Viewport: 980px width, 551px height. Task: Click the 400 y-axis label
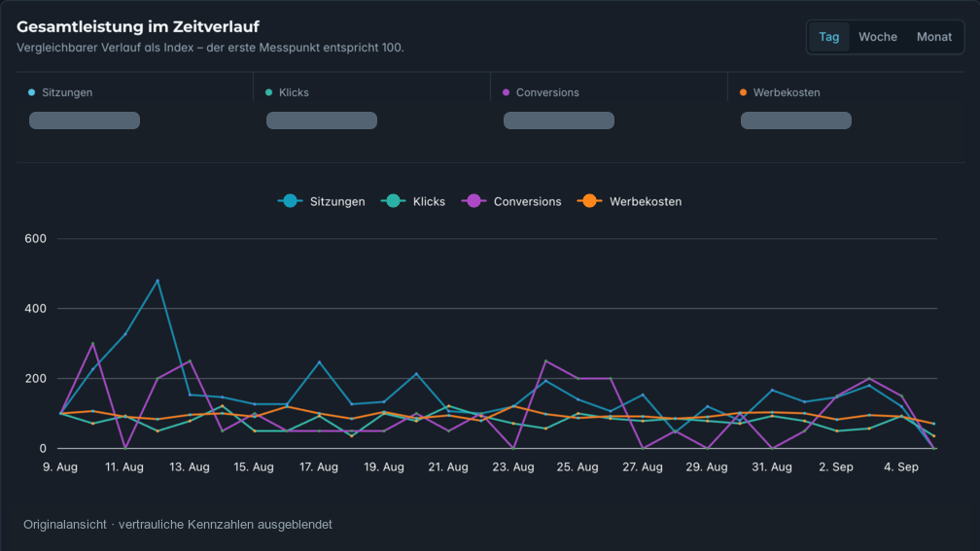point(36,309)
